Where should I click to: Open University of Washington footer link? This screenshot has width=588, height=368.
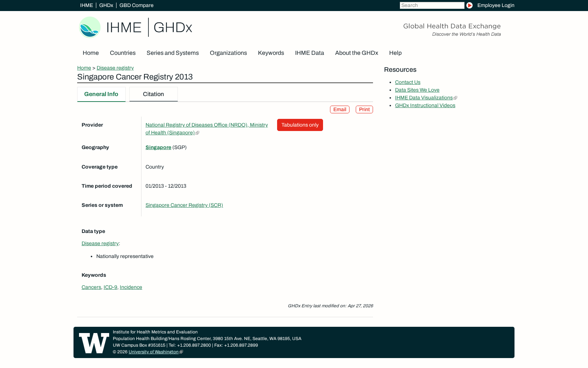pyautogui.click(x=154, y=352)
